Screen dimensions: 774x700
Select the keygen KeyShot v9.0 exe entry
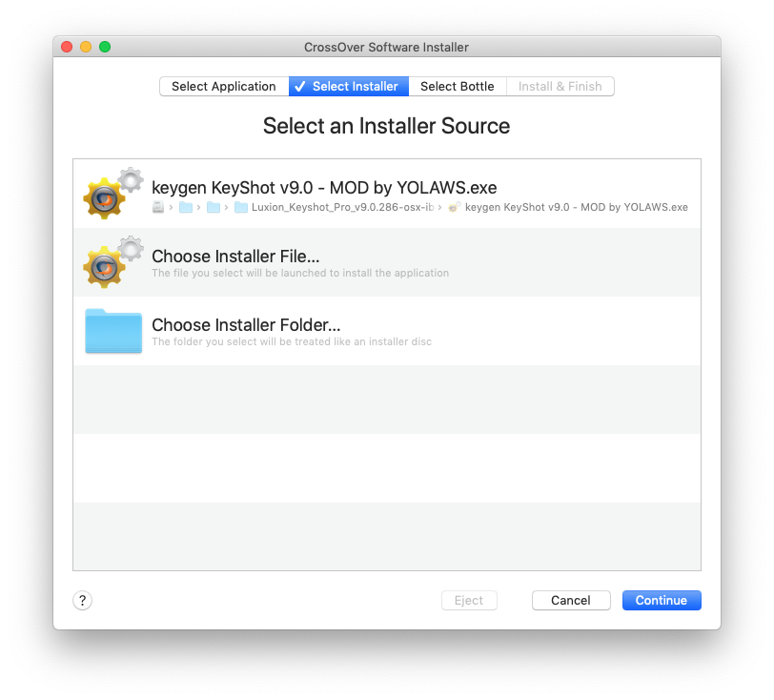[x=324, y=188]
